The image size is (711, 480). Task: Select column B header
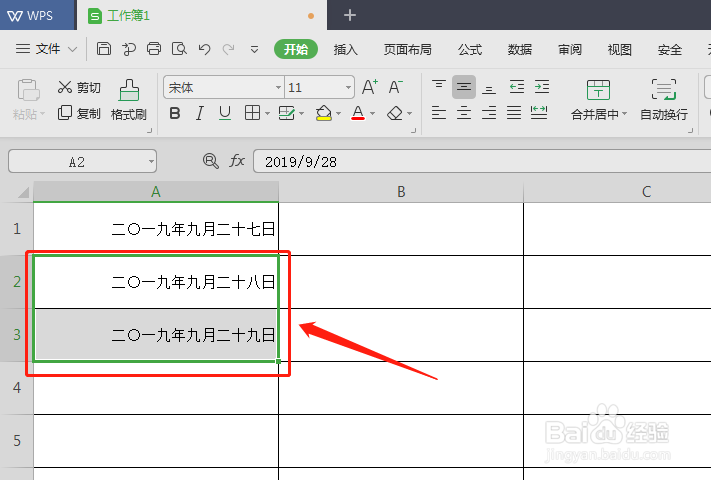(401, 192)
